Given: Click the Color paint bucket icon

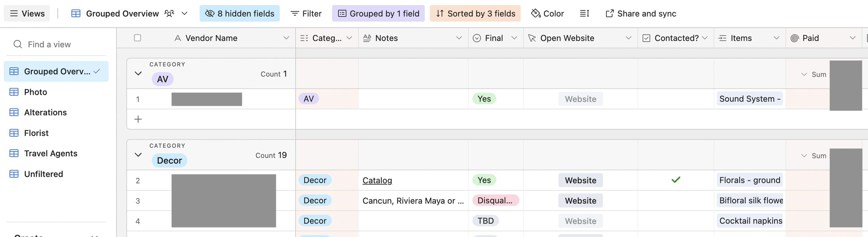Looking at the screenshot, I should pyautogui.click(x=536, y=14).
